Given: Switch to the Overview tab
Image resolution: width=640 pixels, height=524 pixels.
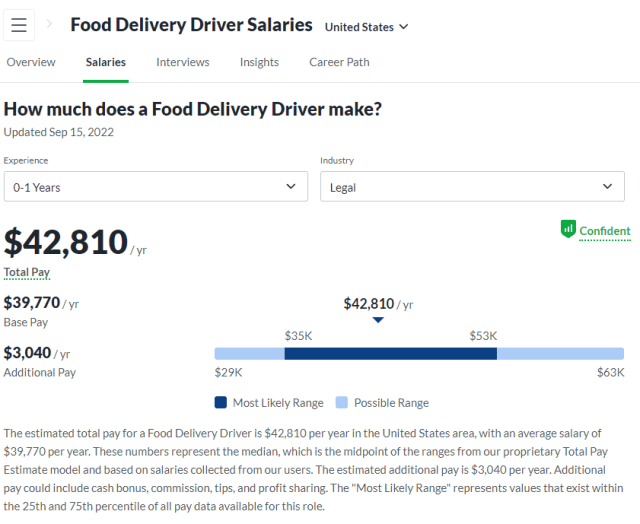Looking at the screenshot, I should click(31, 62).
